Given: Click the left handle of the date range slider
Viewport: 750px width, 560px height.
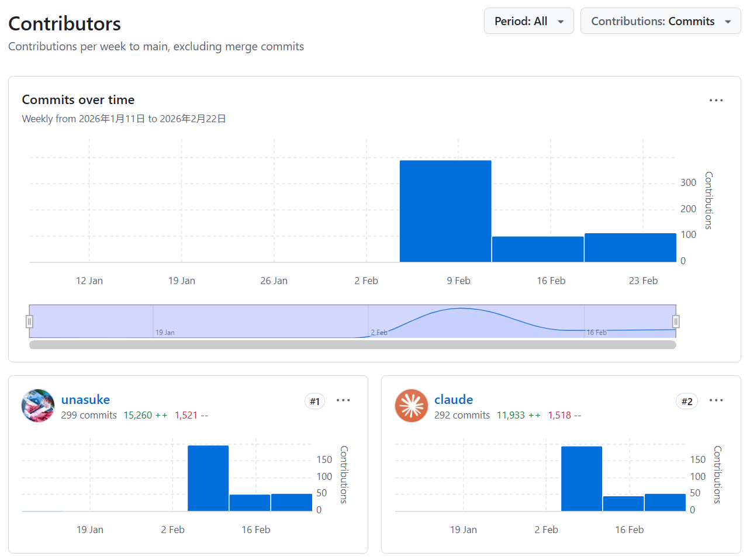Looking at the screenshot, I should (29, 321).
